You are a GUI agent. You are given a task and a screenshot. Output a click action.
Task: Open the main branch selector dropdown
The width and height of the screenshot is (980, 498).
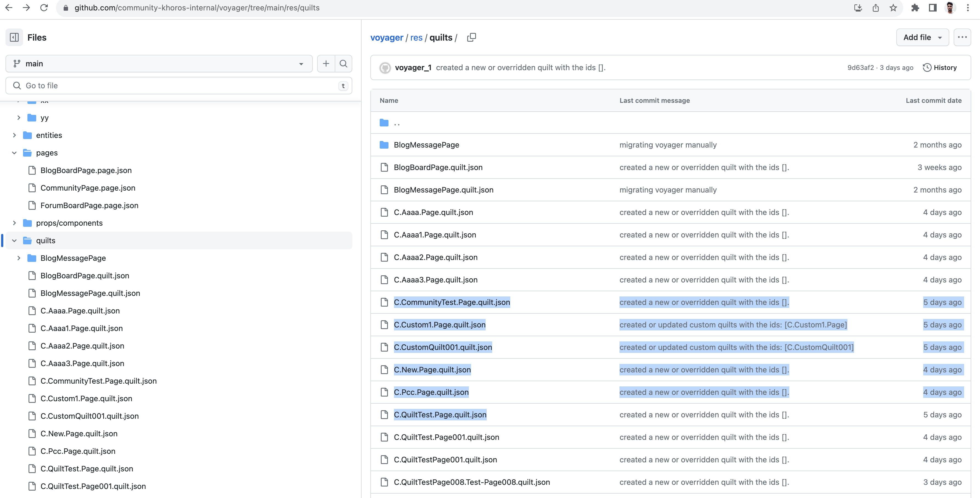click(159, 64)
